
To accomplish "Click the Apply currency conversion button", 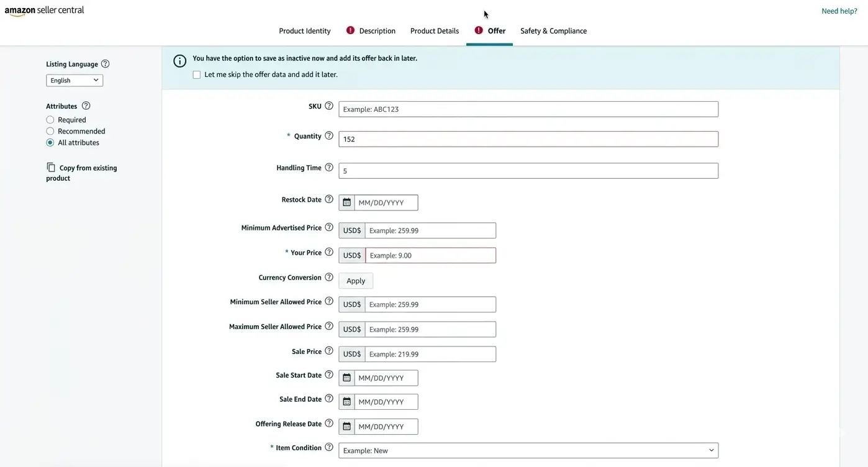I will pyautogui.click(x=355, y=280).
